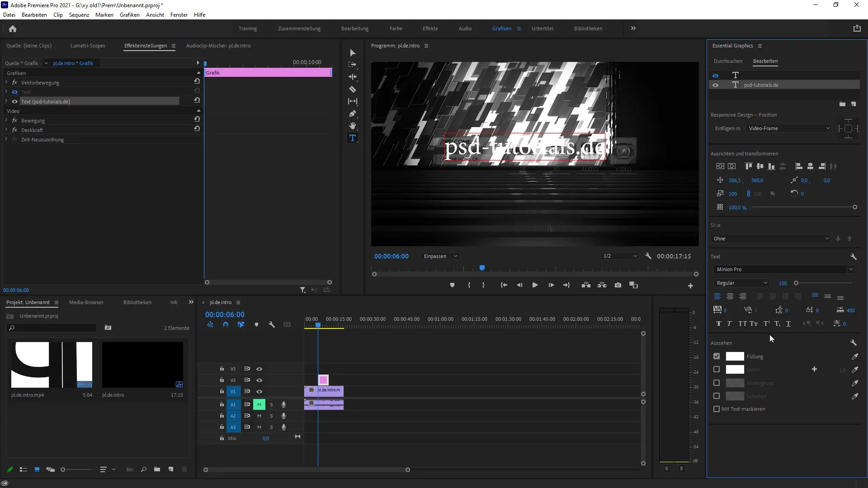The height and width of the screenshot is (488, 868).
Task: Open Lumetri-Scopes tab
Action: click(x=88, y=46)
